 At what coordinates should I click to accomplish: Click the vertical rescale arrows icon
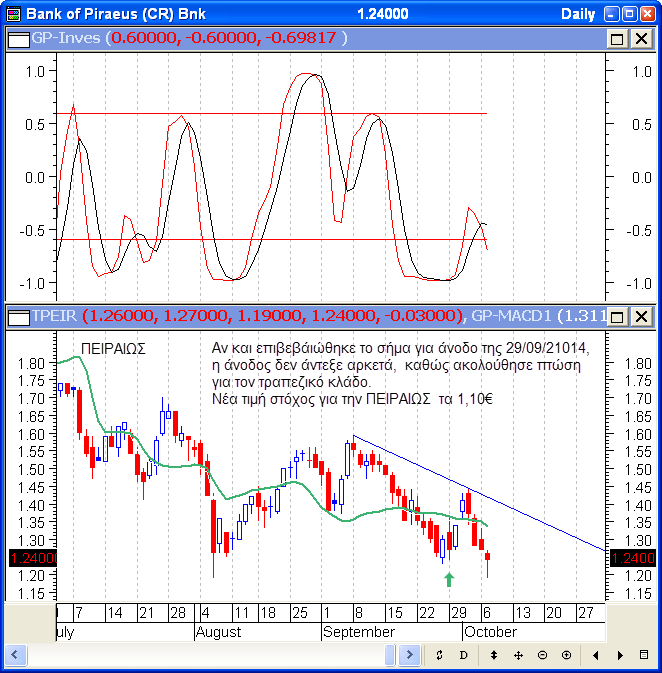point(493,655)
